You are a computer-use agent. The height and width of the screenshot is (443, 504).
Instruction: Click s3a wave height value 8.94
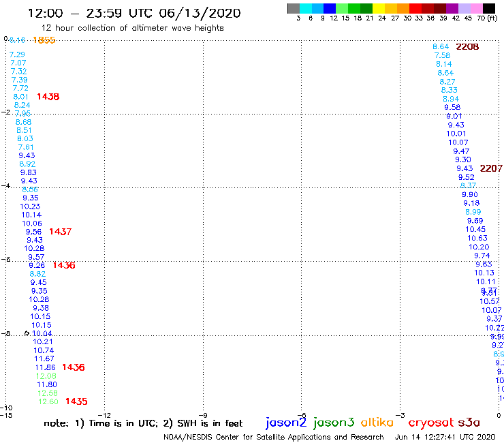click(451, 99)
